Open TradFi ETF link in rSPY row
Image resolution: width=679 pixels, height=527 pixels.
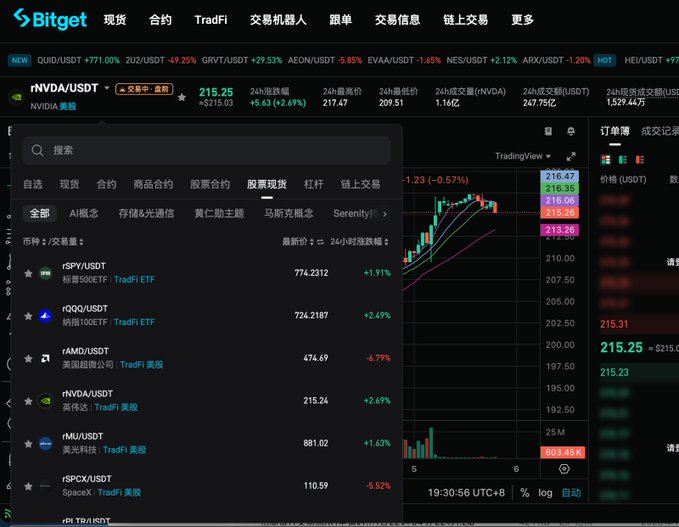[134, 280]
